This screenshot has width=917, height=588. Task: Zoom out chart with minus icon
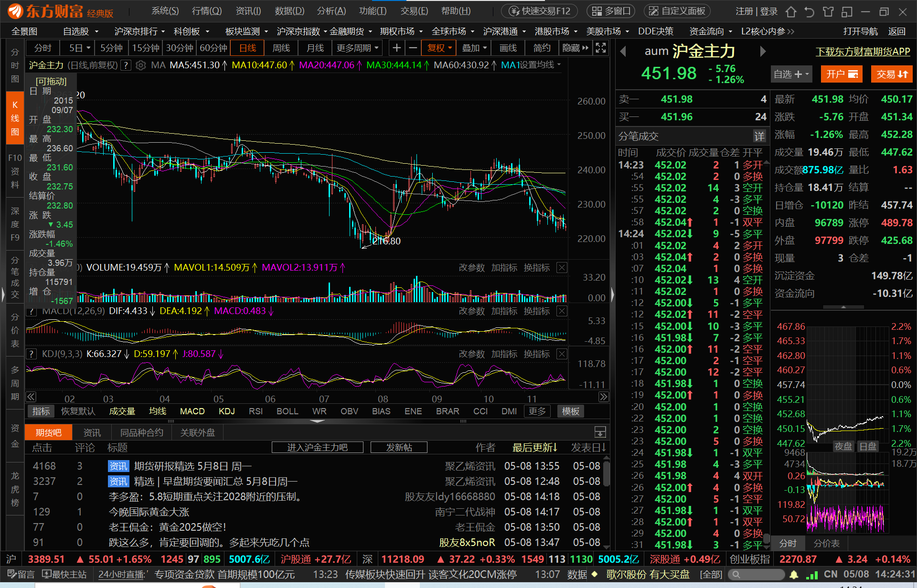(413, 48)
